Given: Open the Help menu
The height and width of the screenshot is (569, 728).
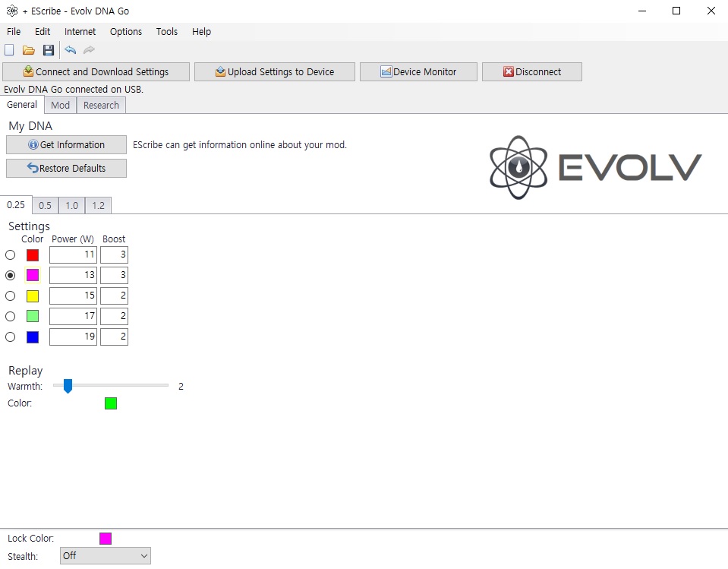Looking at the screenshot, I should coord(201,32).
